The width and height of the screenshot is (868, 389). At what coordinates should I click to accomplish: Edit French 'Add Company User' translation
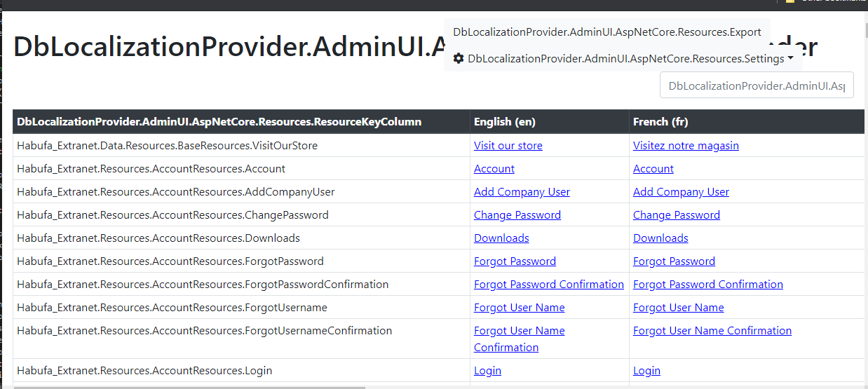[x=681, y=192]
